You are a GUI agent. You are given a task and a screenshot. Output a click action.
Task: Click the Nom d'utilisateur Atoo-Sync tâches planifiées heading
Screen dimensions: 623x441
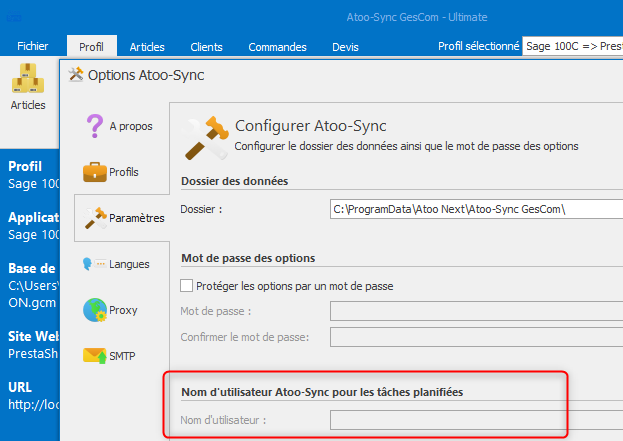pos(322,392)
